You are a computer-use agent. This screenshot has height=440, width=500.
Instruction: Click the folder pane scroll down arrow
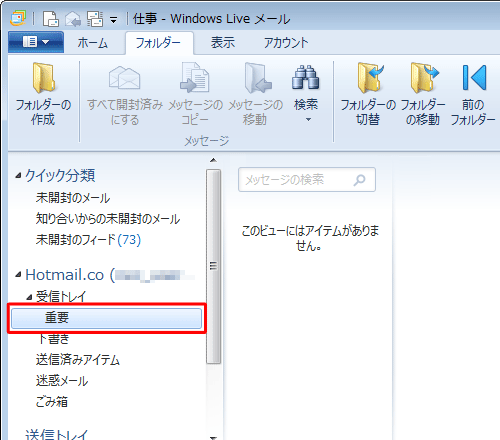click(213, 437)
